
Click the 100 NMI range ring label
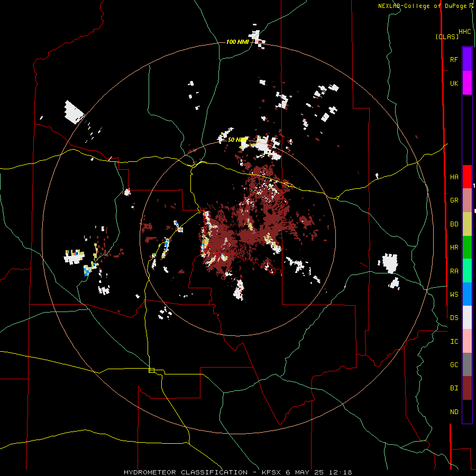click(x=237, y=42)
